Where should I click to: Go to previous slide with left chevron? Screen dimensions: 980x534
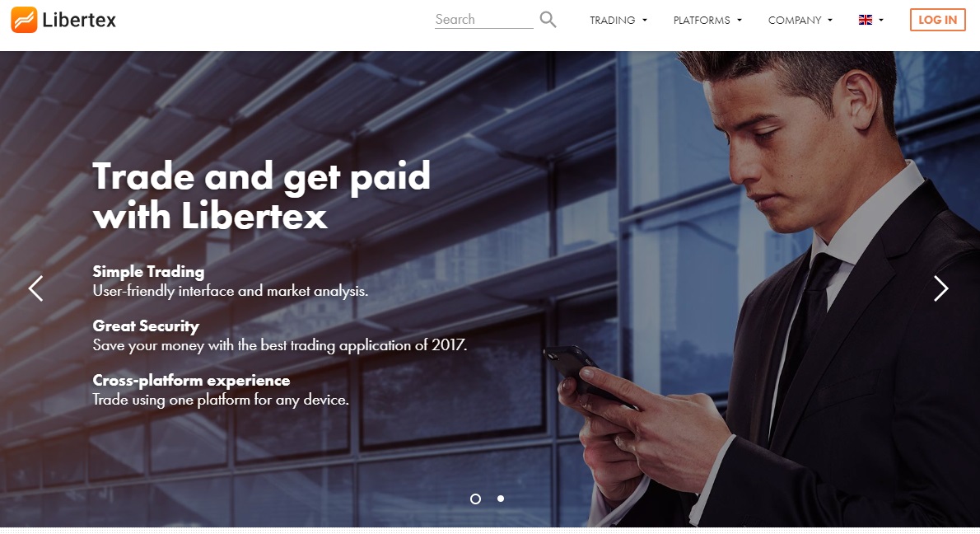click(x=35, y=288)
